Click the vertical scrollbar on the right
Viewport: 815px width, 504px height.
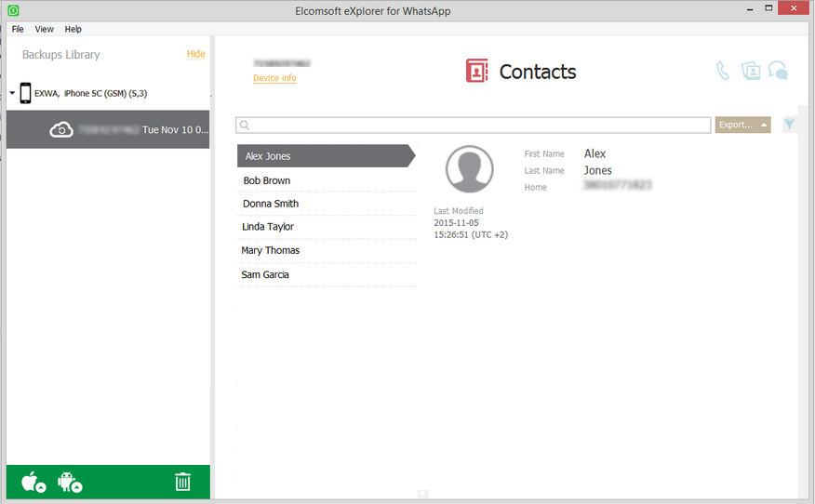coord(804,301)
